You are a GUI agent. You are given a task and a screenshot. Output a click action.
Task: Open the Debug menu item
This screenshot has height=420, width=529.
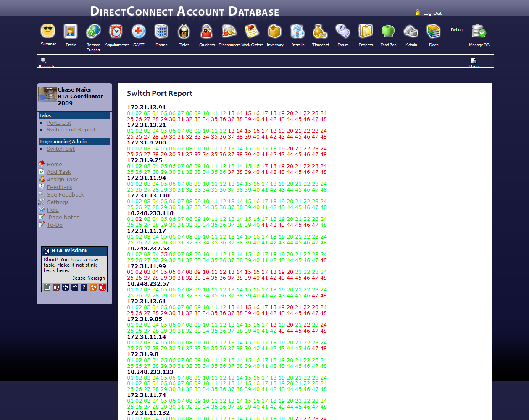[457, 30]
